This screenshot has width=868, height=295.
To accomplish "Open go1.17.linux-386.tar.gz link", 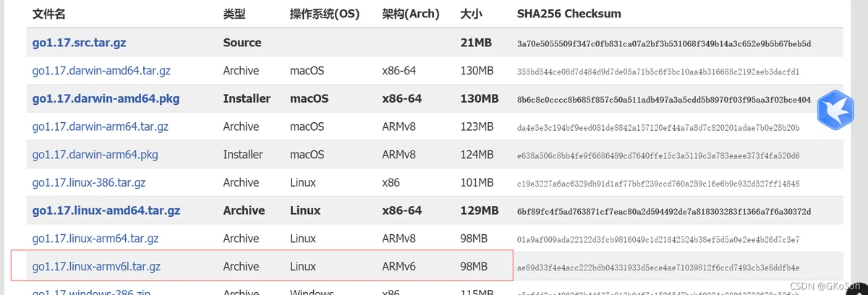I will (88, 183).
